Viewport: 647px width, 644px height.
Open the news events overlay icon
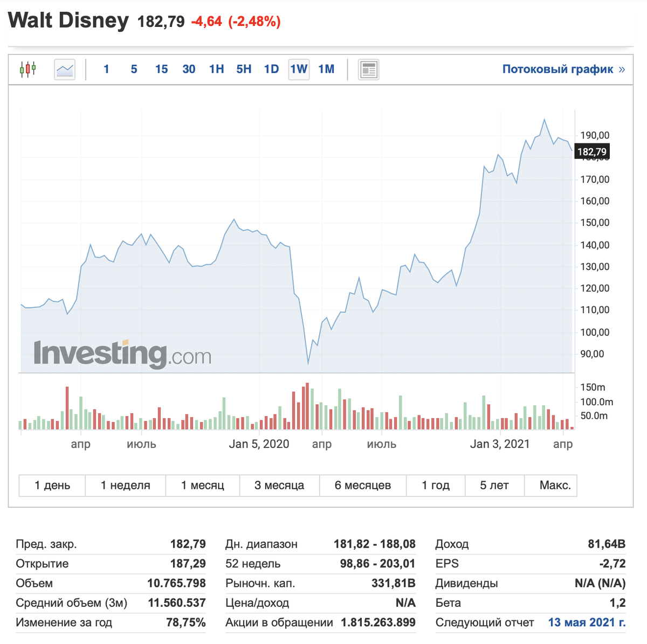click(368, 69)
